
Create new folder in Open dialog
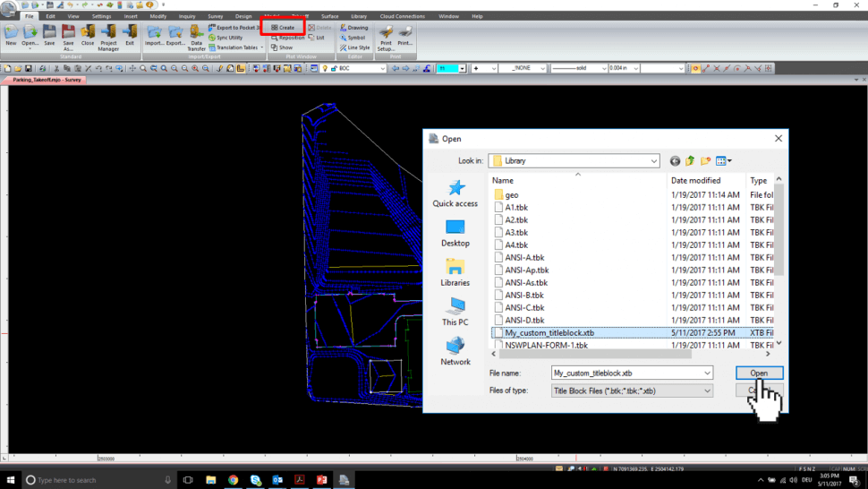tap(705, 161)
